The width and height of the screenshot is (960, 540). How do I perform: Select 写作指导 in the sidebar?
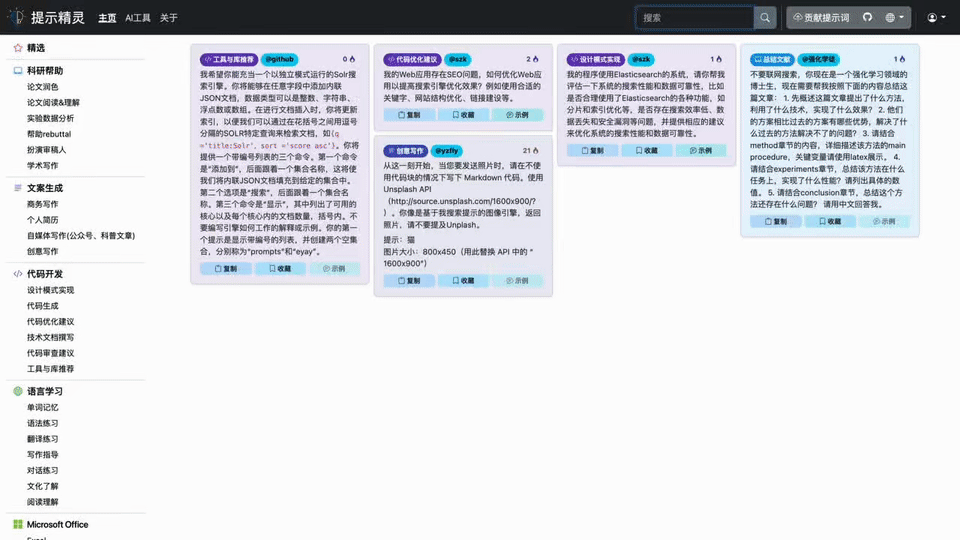coord(42,454)
